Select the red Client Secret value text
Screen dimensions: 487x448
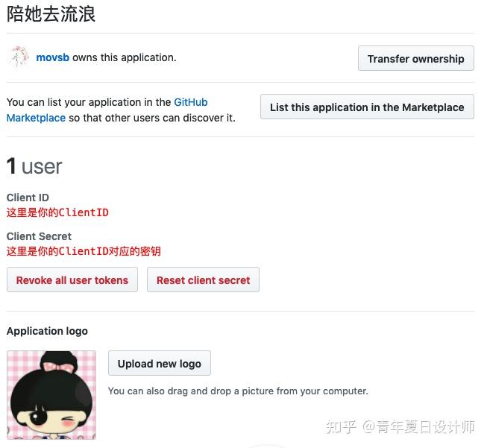(84, 251)
